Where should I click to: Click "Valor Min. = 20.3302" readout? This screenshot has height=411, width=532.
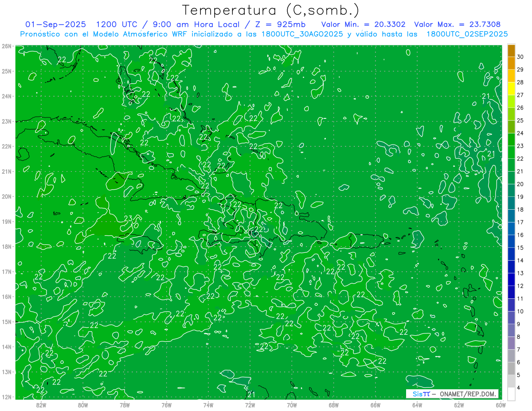coord(364,24)
